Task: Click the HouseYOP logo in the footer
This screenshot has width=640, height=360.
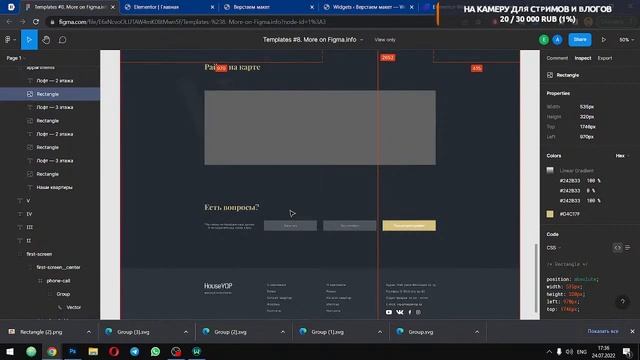Action: tap(218, 287)
